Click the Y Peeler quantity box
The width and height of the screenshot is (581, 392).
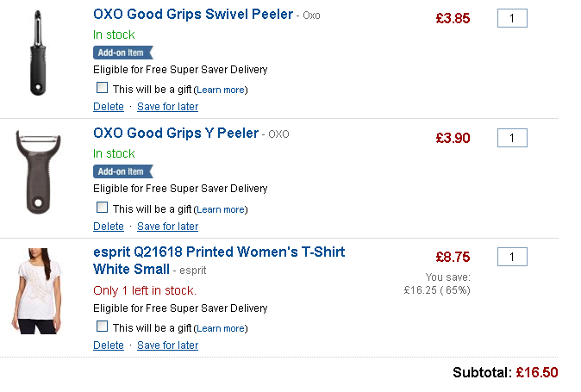pos(512,138)
